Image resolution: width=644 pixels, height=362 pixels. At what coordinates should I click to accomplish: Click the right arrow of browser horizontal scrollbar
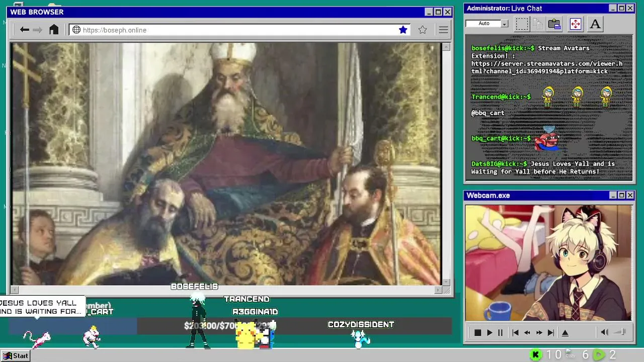pyautogui.click(x=438, y=290)
